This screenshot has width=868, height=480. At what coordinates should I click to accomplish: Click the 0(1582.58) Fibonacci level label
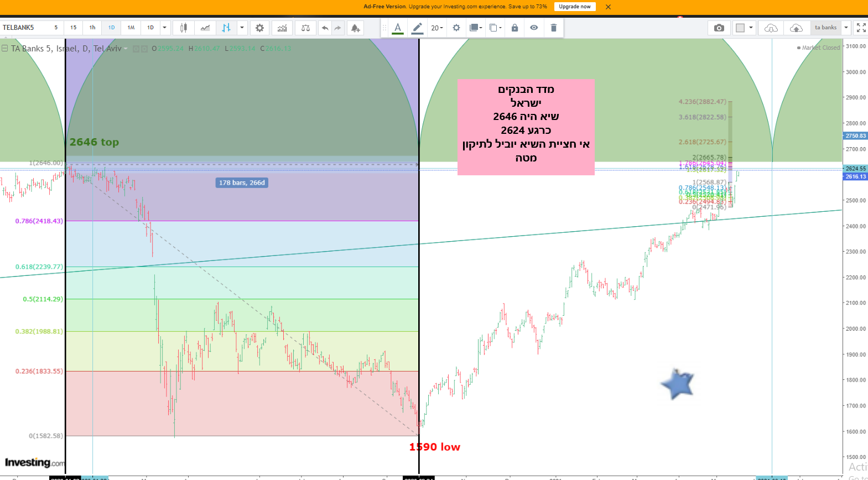[46, 436]
